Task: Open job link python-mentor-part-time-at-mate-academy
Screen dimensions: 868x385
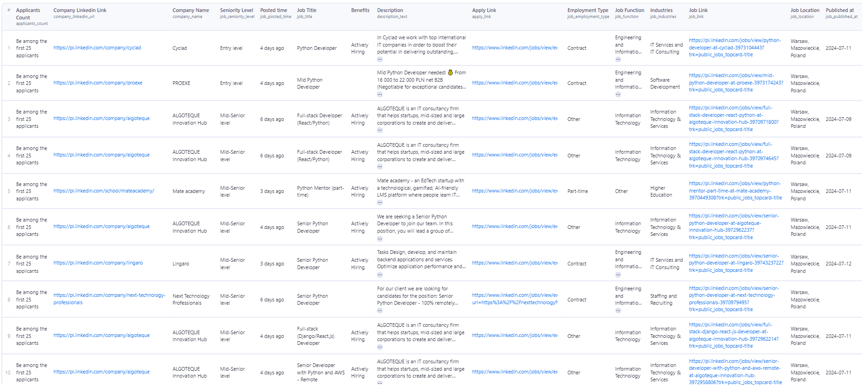Action: [x=735, y=191]
